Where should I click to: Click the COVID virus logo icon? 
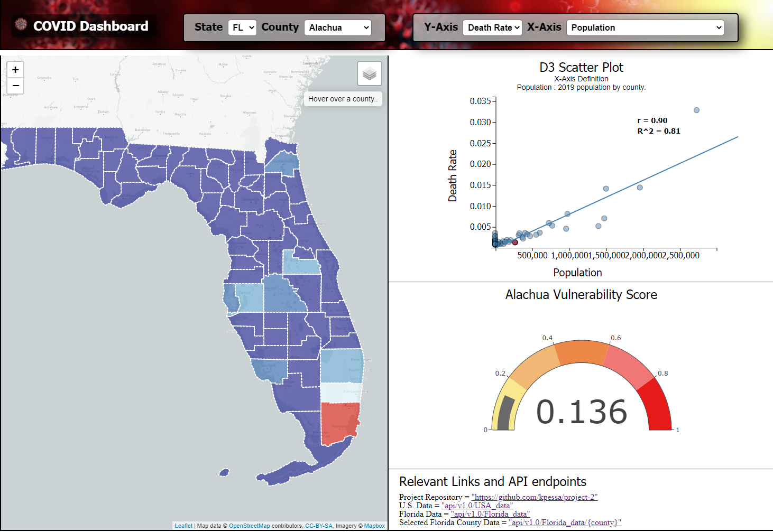[x=21, y=24]
